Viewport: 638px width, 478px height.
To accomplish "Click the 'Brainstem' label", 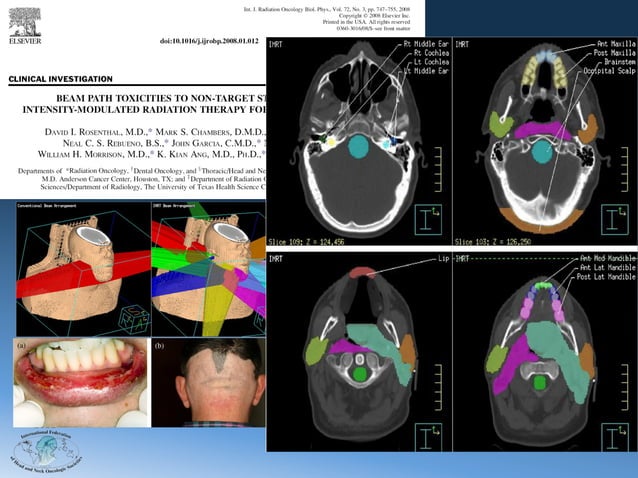I will [620, 62].
